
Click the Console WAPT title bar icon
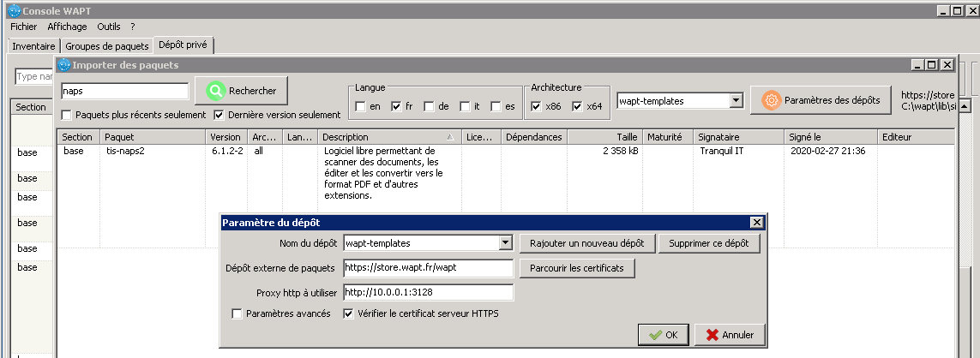click(14, 11)
